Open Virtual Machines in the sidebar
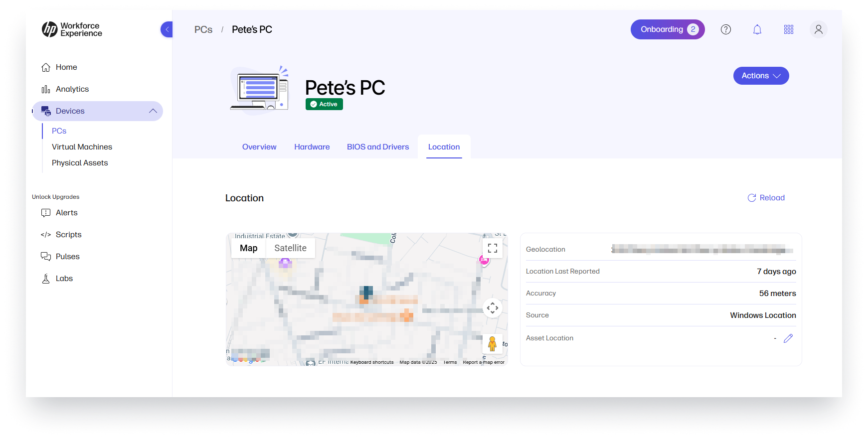The height and width of the screenshot is (439, 868). pyautogui.click(x=82, y=147)
